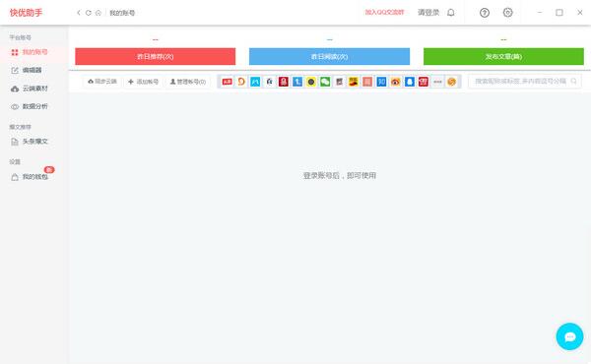The width and height of the screenshot is (591, 364).
Task: Select the yellow circle platform icon
Action: [x=311, y=82]
